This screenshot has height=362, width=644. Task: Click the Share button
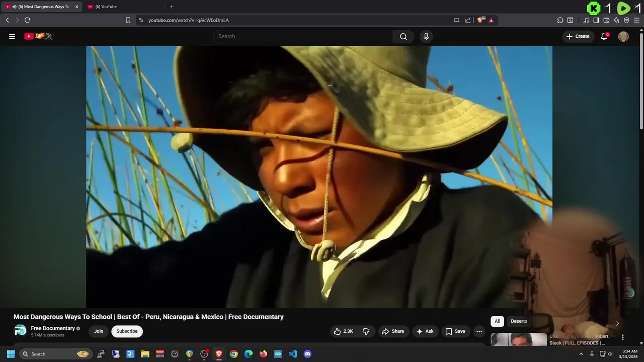coord(393,331)
